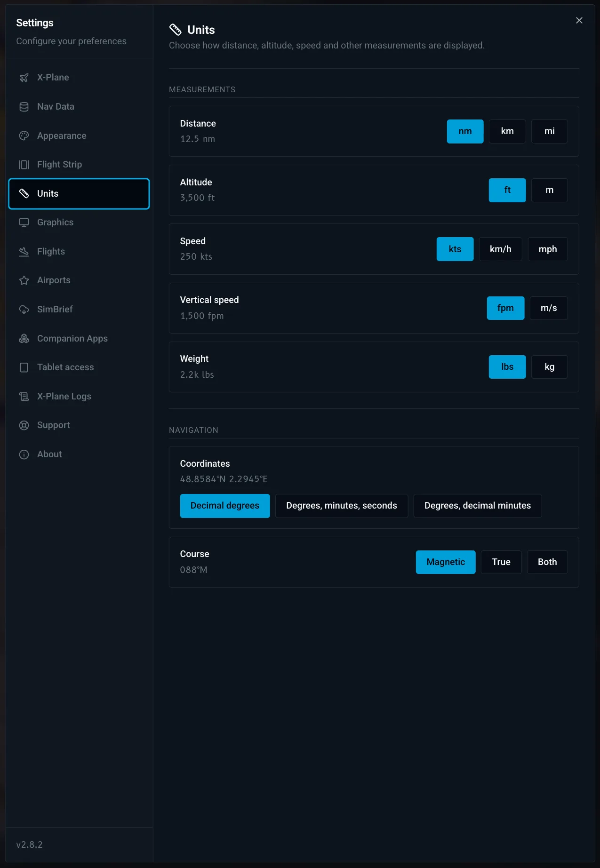Select Degrees, minutes, seconds format

(x=342, y=506)
